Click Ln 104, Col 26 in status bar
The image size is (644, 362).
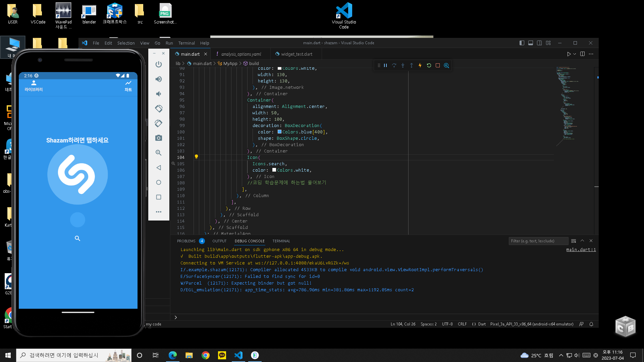[403, 324]
